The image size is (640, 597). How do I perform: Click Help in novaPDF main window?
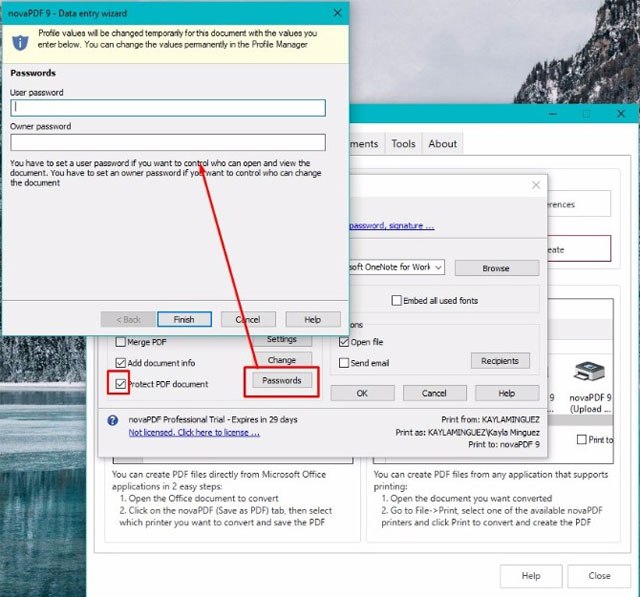[x=531, y=576]
